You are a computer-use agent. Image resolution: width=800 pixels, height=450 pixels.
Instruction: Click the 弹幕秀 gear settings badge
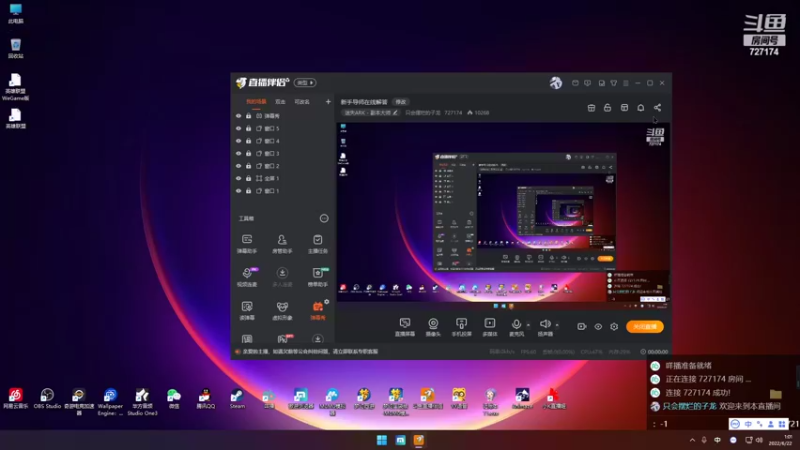(x=327, y=302)
